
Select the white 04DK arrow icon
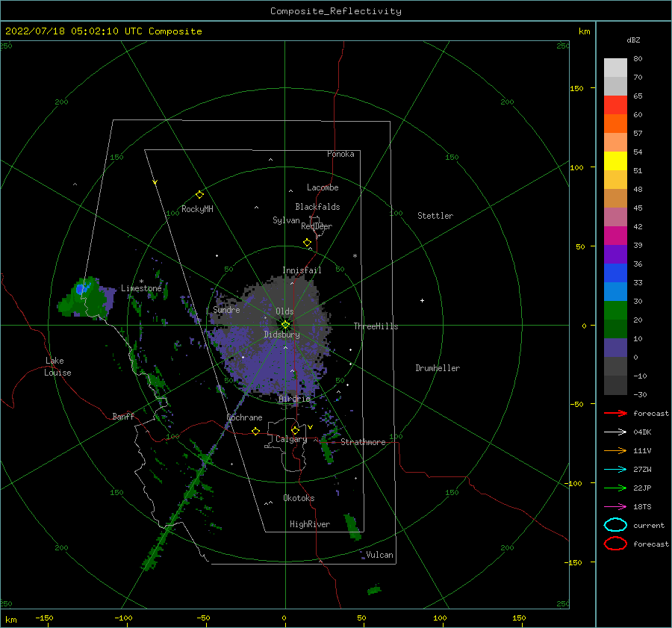[x=615, y=432]
